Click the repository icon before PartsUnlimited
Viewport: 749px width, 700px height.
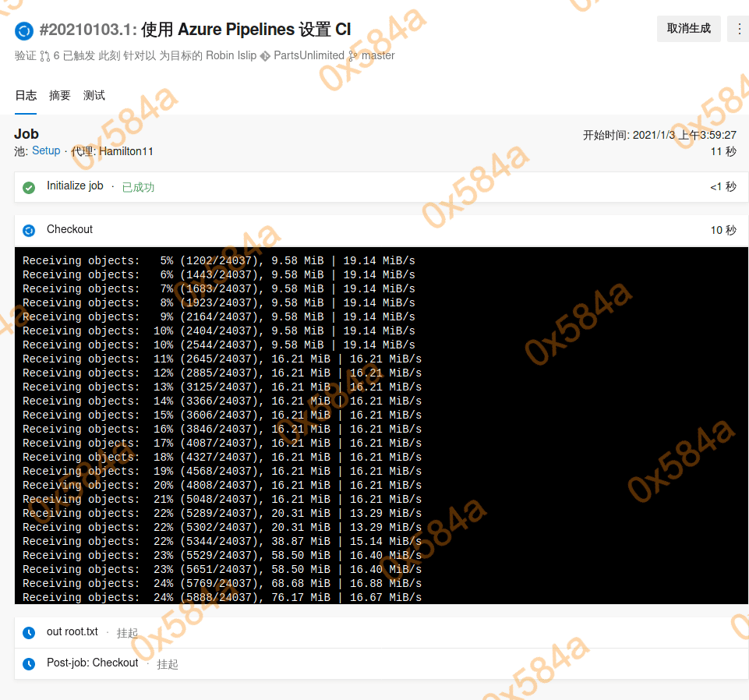click(265, 56)
